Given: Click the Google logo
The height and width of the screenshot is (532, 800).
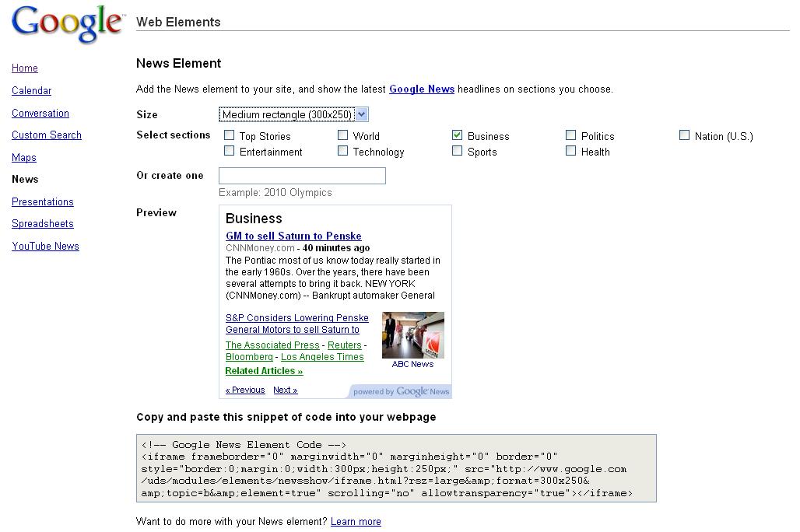Looking at the screenshot, I should point(68,23).
